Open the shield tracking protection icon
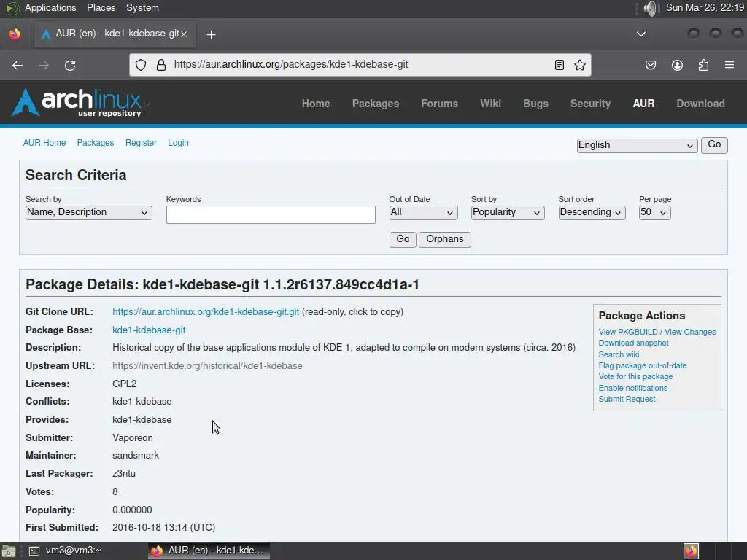The image size is (747, 560). pos(141,65)
